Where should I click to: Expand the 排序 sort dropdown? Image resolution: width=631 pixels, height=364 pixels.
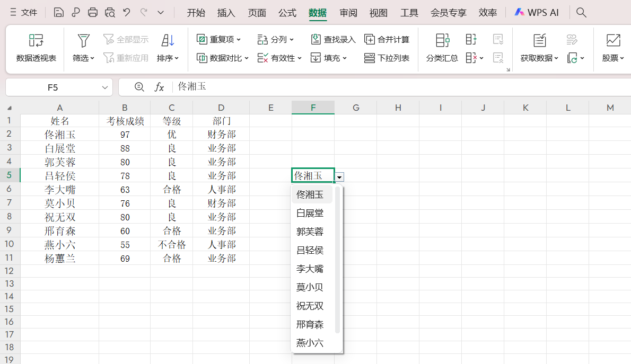coord(168,58)
